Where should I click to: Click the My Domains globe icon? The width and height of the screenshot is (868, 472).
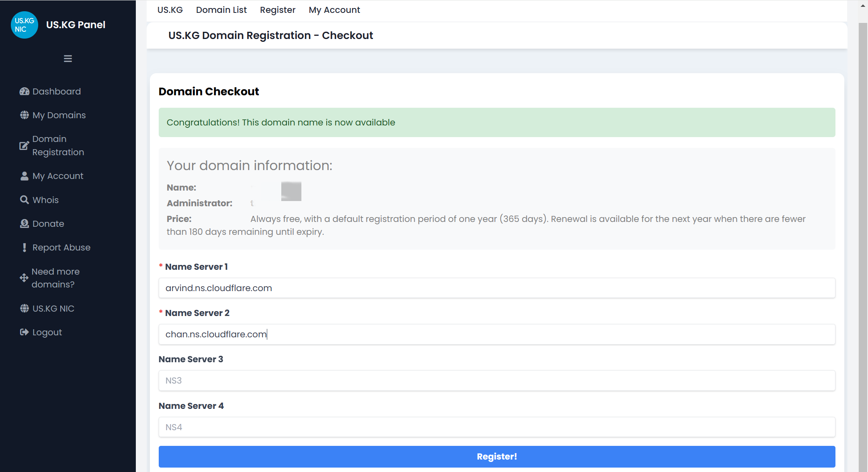tap(25, 115)
